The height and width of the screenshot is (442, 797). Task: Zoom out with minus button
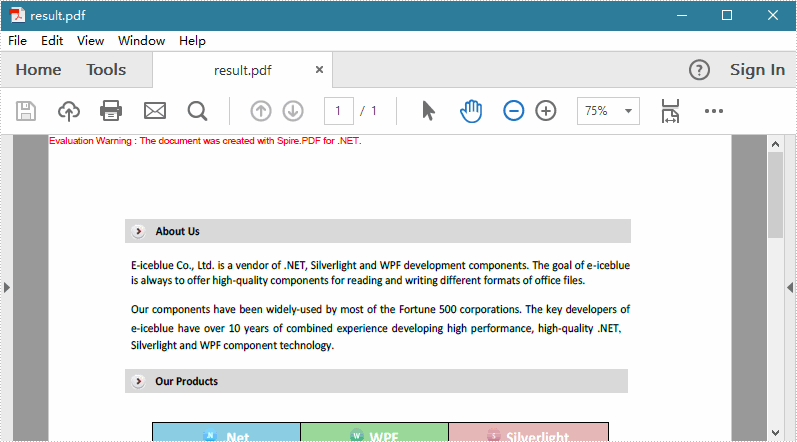point(513,111)
